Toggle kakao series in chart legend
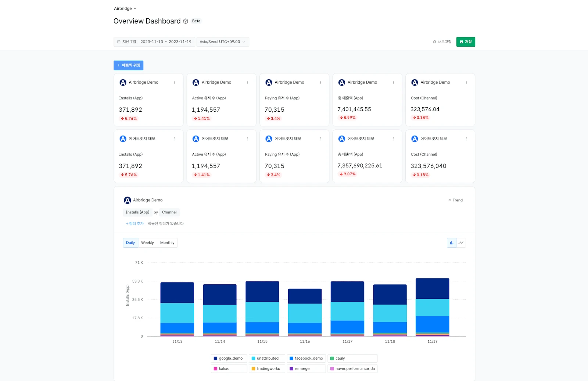 point(224,369)
